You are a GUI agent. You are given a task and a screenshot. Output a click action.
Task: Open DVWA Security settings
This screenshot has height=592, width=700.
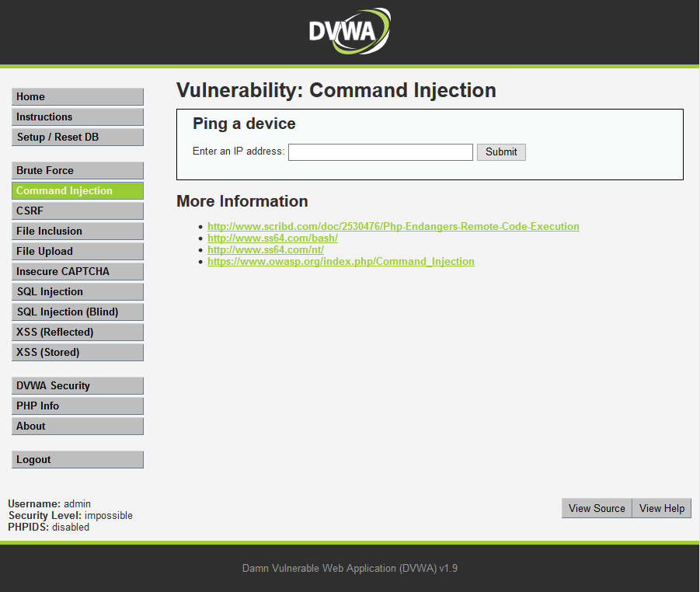tap(77, 385)
